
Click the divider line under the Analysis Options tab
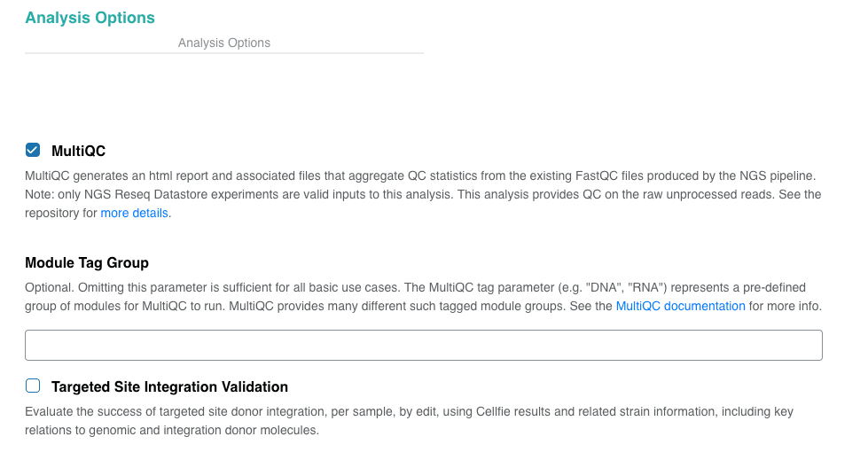coord(224,53)
